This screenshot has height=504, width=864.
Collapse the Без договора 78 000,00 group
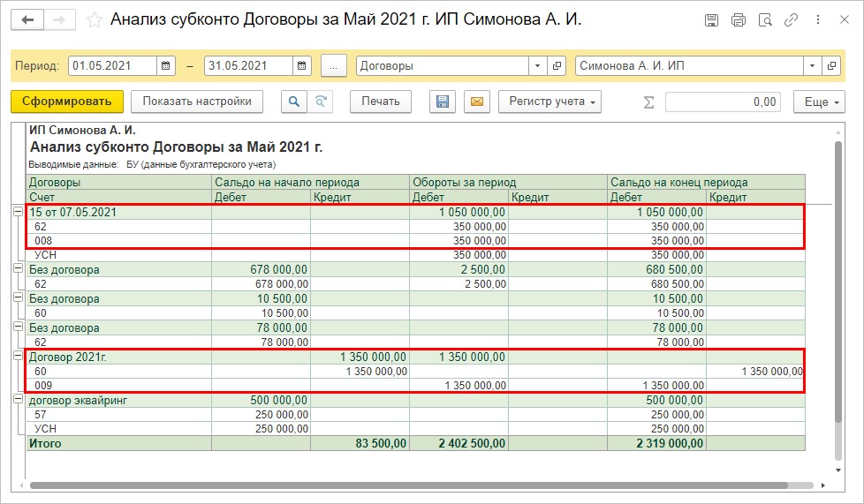pos(18,327)
